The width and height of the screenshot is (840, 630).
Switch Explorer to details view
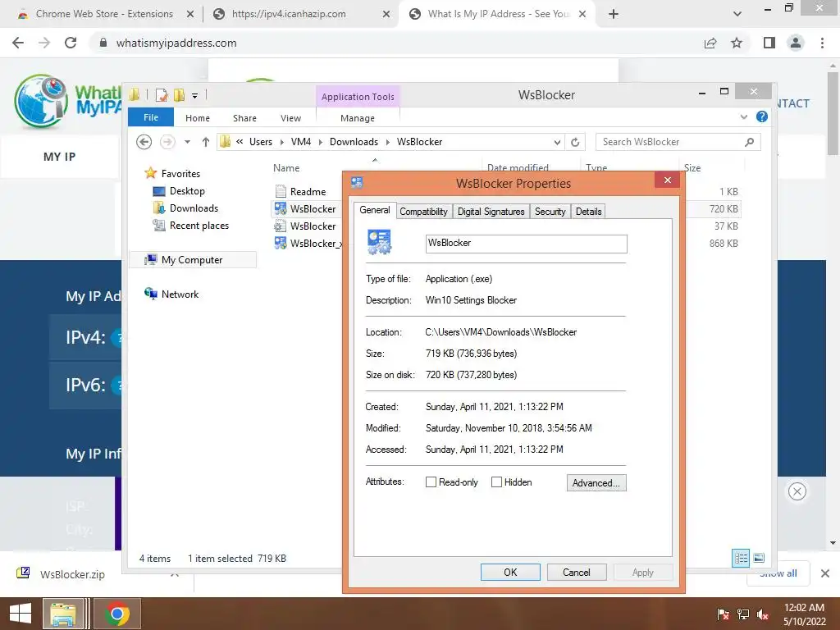click(741, 558)
